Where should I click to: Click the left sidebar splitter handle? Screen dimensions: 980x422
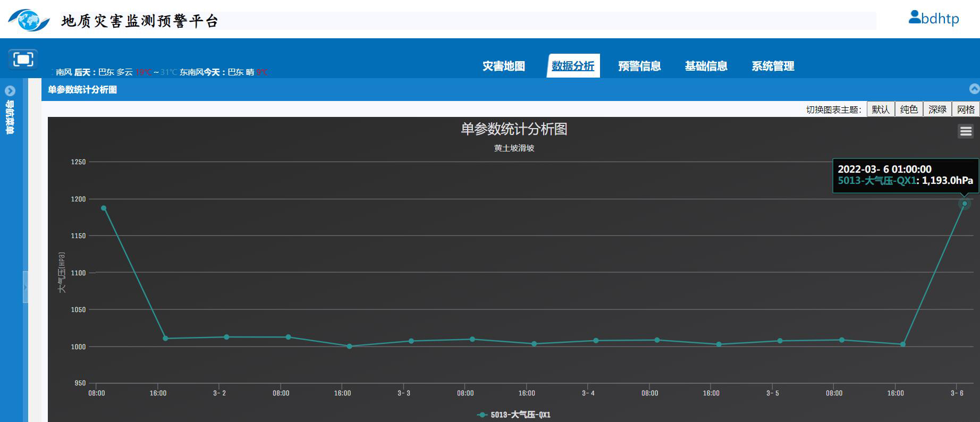tap(25, 287)
